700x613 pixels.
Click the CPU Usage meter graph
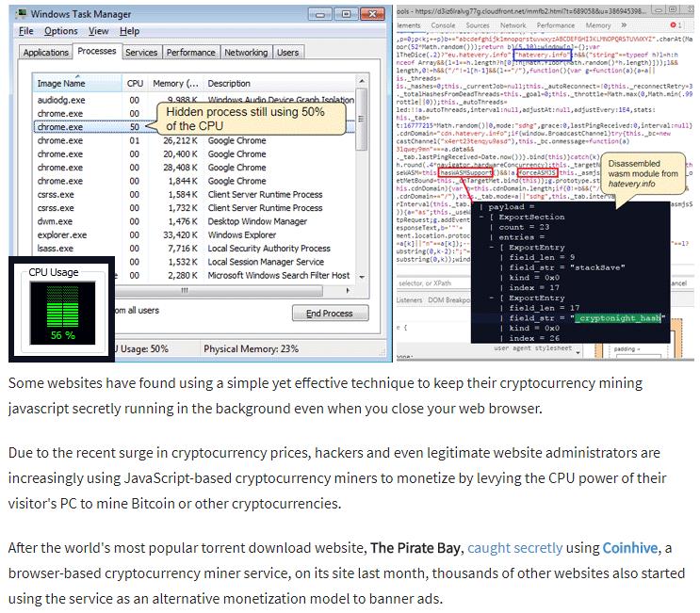pos(62,313)
